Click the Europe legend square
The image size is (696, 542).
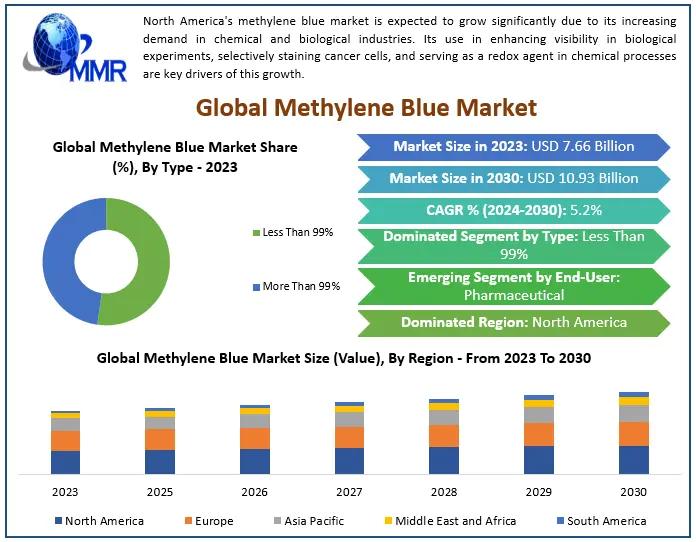188,520
